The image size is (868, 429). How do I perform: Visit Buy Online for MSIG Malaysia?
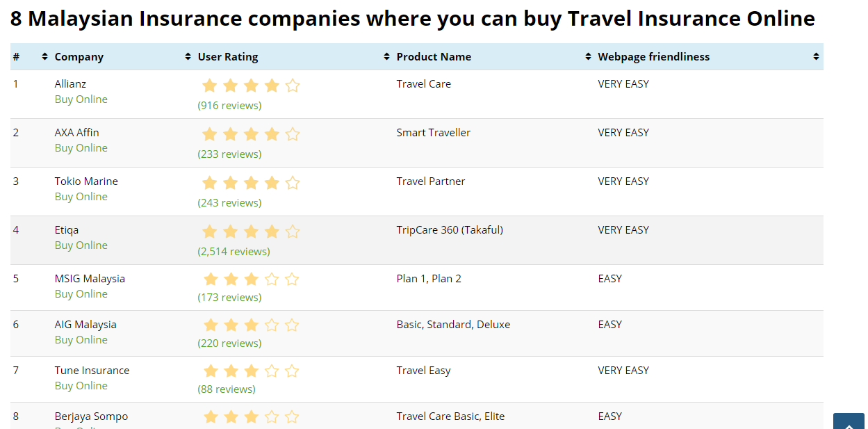click(81, 294)
